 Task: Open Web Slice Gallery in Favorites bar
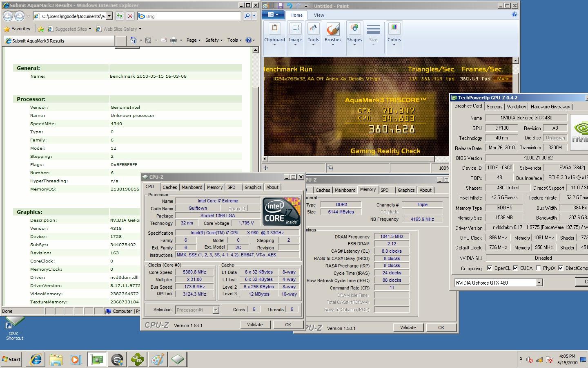118,29
